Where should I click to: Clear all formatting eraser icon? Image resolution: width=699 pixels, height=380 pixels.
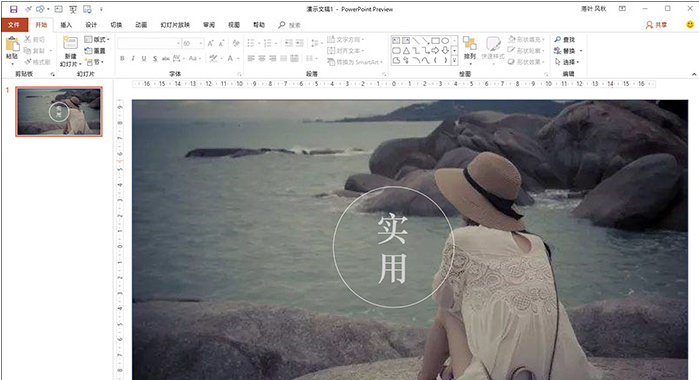tap(236, 43)
